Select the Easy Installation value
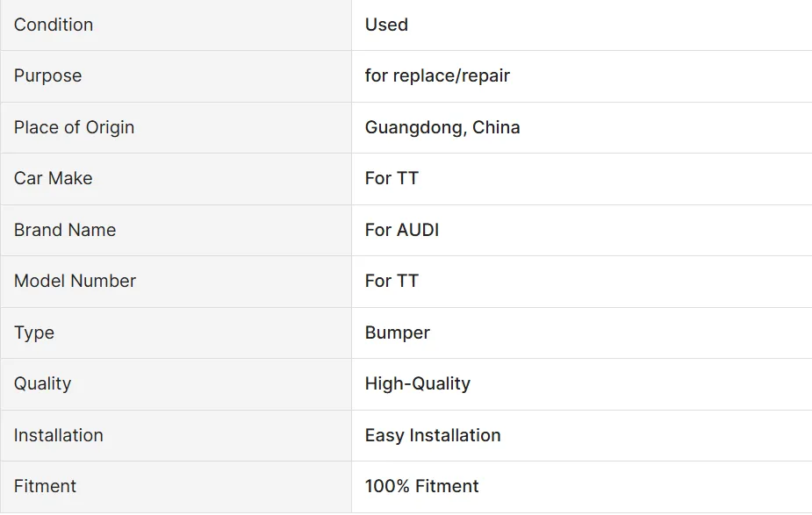 [x=433, y=435]
